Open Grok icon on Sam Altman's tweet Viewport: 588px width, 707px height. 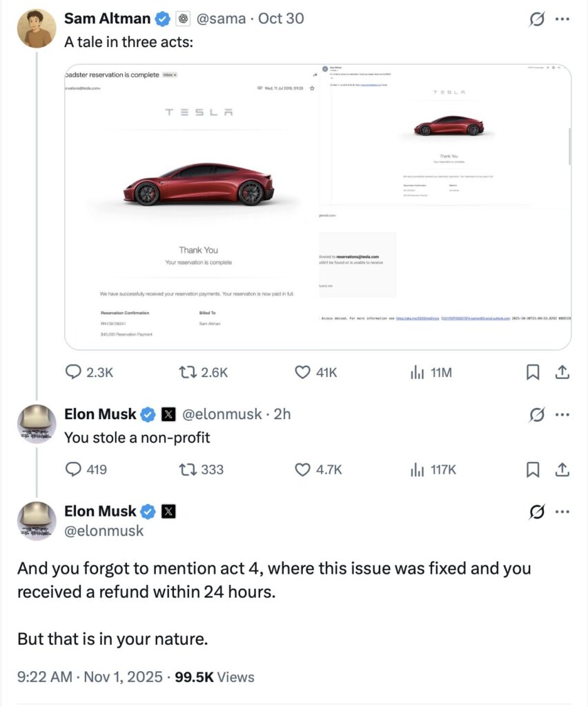[x=535, y=19]
